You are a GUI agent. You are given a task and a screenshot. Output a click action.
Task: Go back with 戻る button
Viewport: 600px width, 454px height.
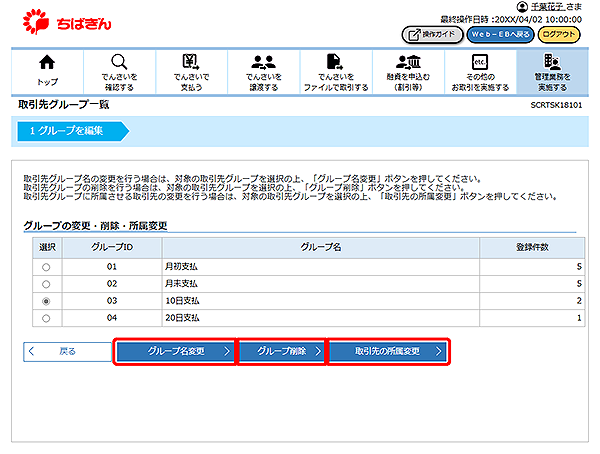pos(65,352)
